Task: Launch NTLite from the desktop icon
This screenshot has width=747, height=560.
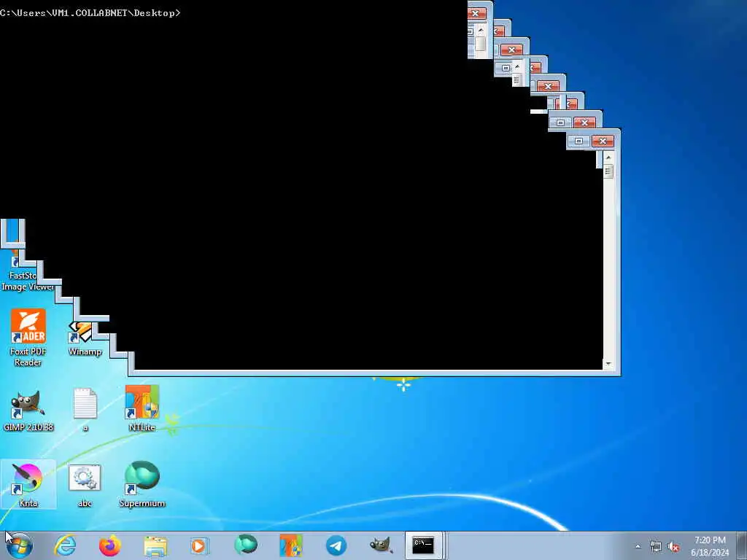Action: click(142, 408)
